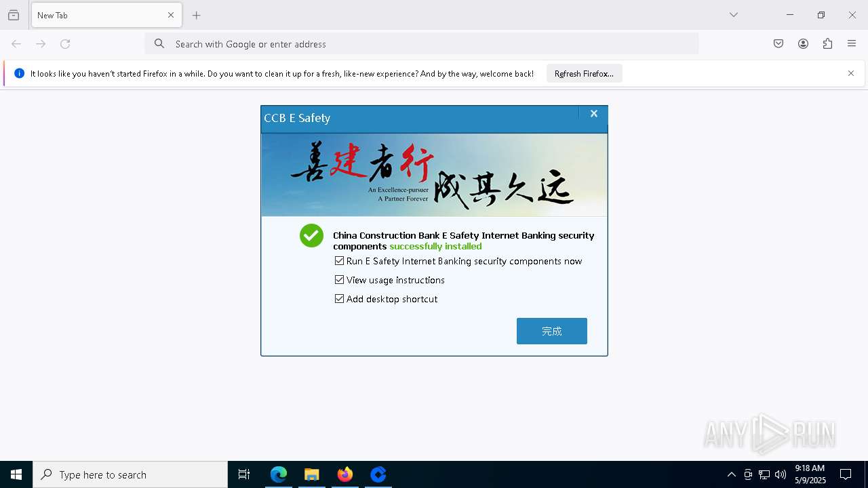
Task: Close the CCB E Safety dialog
Action: pos(594,114)
